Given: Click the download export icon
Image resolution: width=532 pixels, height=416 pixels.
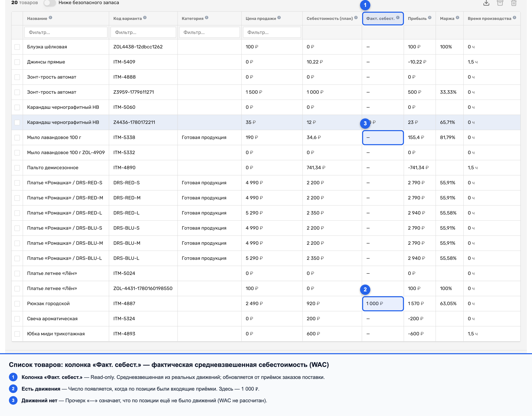Looking at the screenshot, I should 486,3.
